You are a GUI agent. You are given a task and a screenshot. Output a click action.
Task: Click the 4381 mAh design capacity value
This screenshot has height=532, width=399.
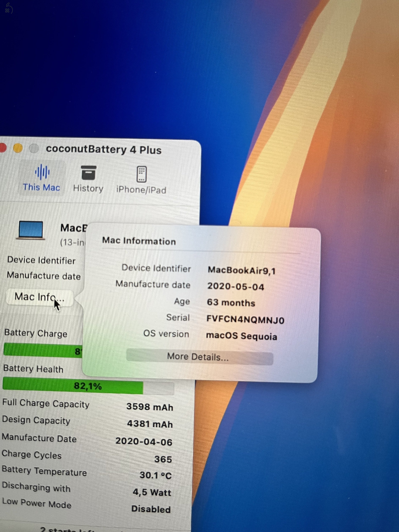(x=150, y=424)
